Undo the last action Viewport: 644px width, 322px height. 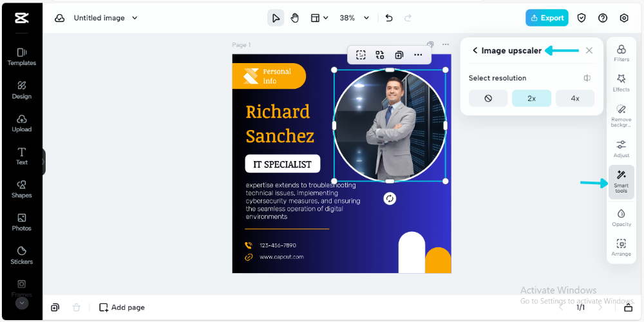coord(389,18)
